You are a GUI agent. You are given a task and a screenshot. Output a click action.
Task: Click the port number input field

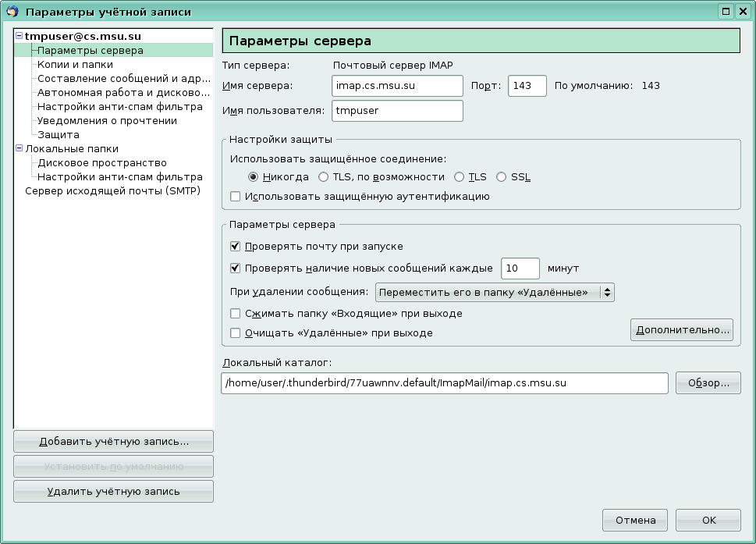[526, 86]
